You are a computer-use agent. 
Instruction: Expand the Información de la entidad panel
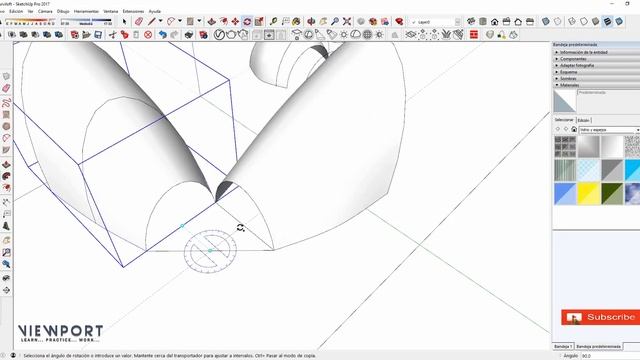click(x=596, y=52)
